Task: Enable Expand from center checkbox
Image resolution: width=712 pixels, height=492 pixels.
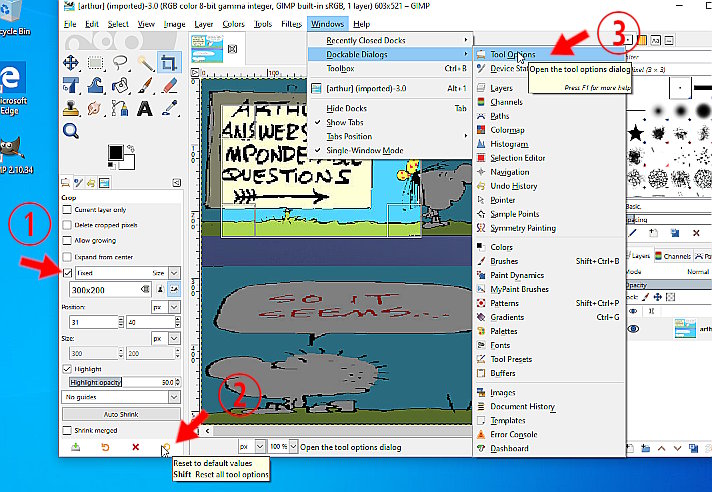Action: tap(67, 257)
